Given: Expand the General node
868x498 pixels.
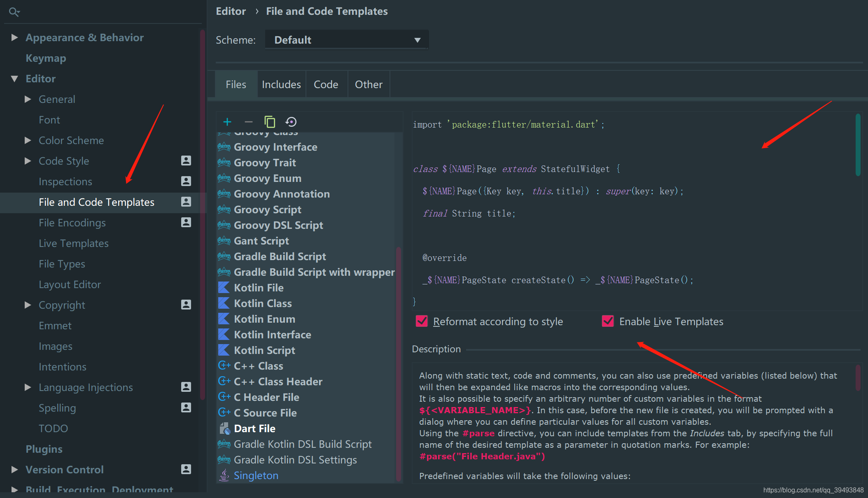Looking at the screenshot, I should (28, 99).
